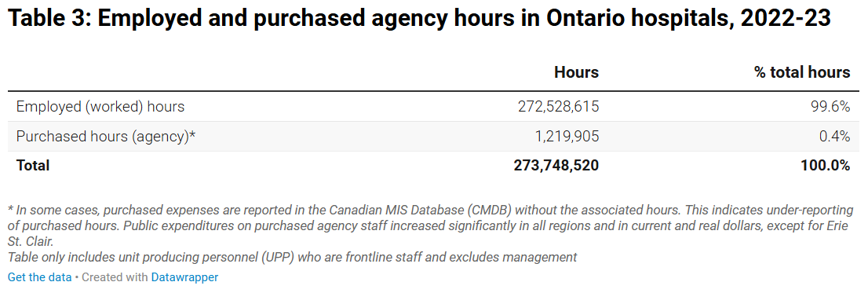Viewport: 868px width, 293px height.
Task: Open the Get the data link
Action: (x=39, y=277)
